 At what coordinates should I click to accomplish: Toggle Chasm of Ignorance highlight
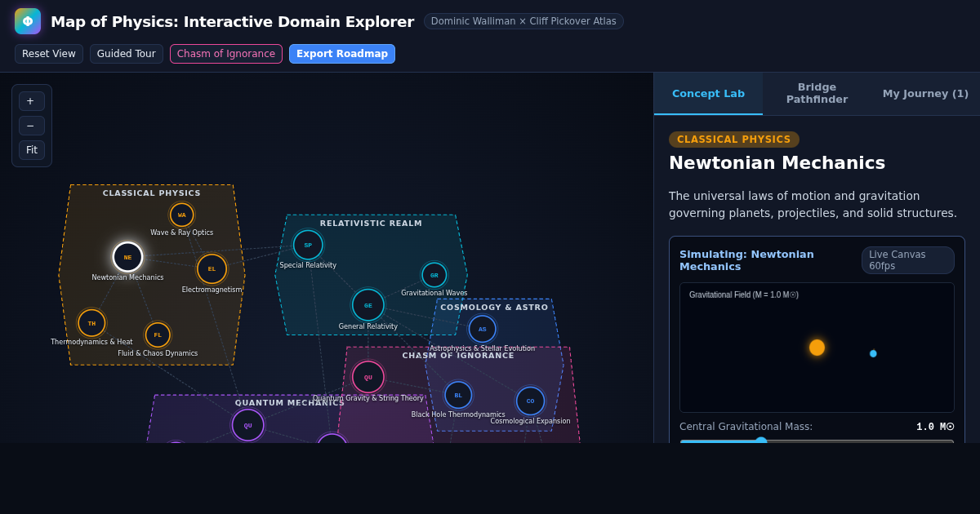[x=226, y=54]
